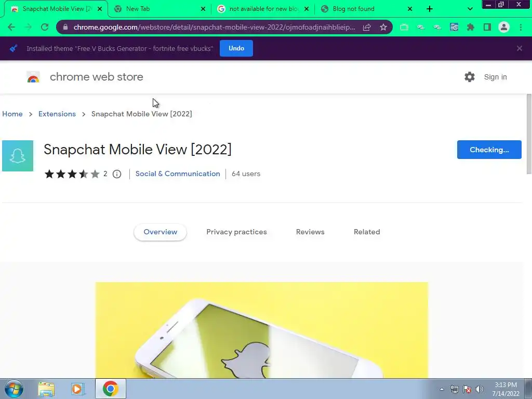Click the 'chrome web store' title text
Screen dimensions: 532x399
tap(96, 77)
